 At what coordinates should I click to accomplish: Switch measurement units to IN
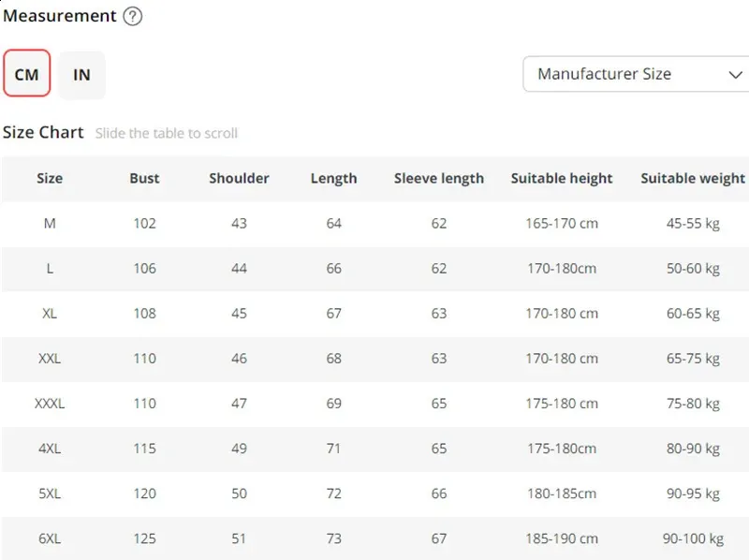pyautogui.click(x=81, y=74)
